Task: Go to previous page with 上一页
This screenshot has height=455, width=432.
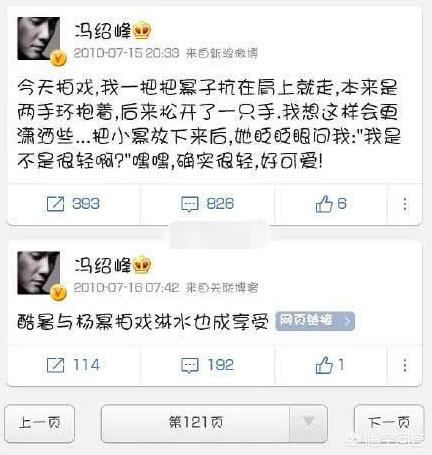Action: (39, 423)
